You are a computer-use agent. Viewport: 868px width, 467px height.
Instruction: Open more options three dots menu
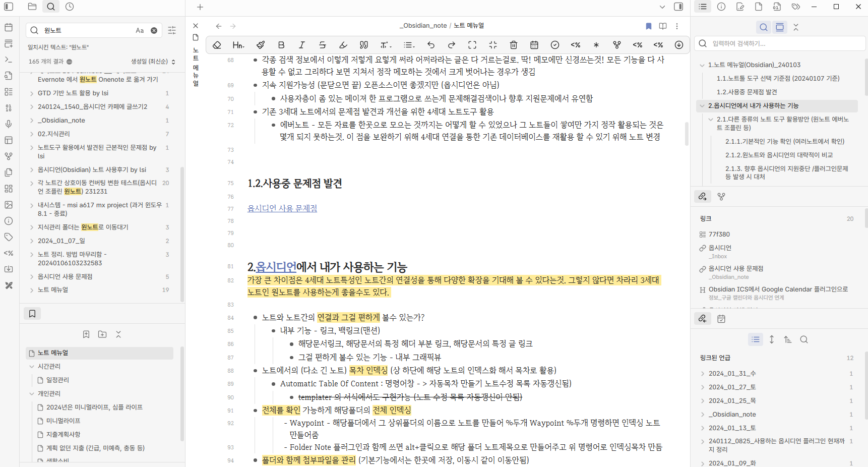(677, 26)
